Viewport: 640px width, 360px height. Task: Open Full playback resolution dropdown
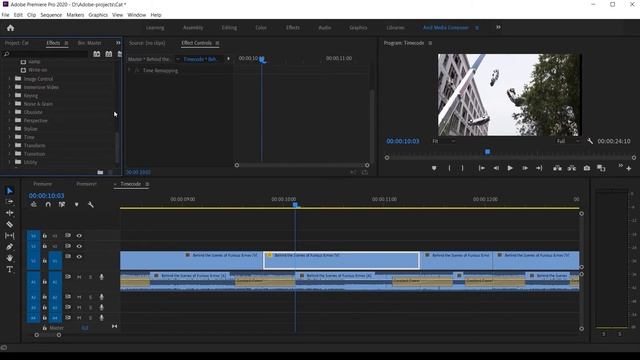coord(568,141)
